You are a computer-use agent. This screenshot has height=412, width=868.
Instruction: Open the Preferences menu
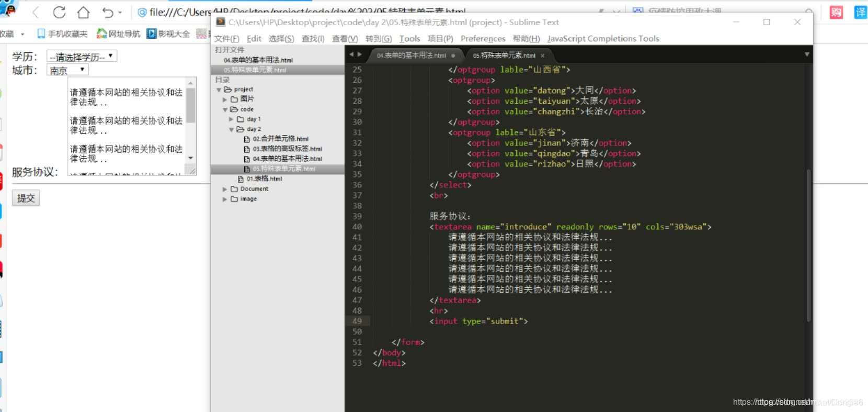pos(483,38)
